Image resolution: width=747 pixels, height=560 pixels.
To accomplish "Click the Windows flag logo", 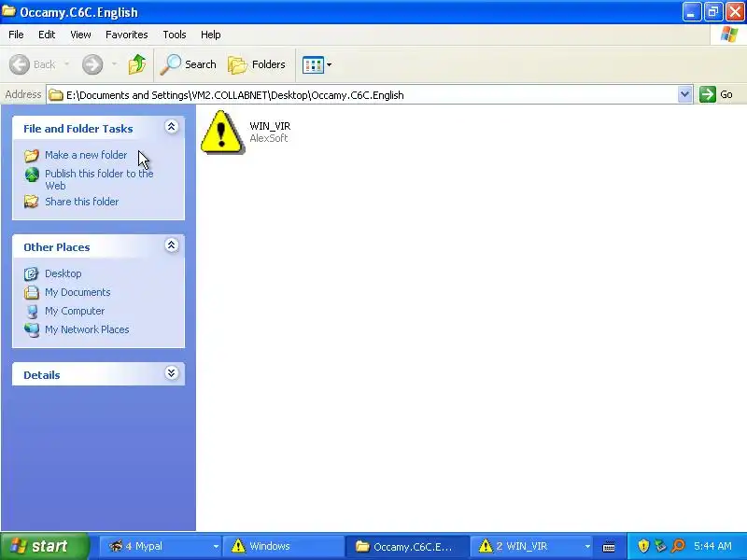I will (728, 35).
